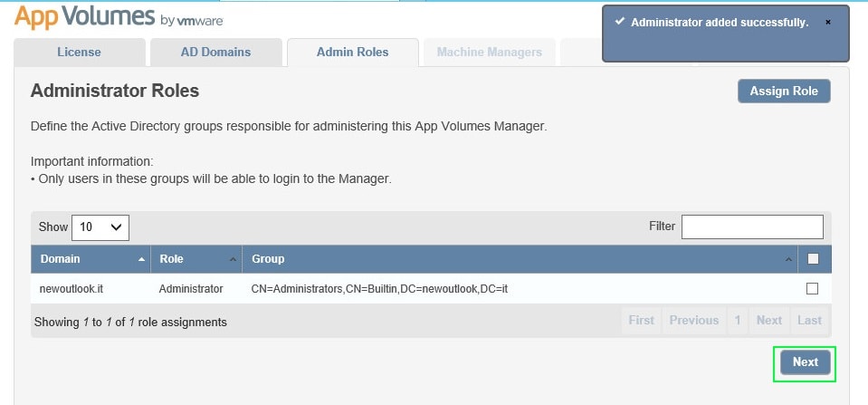Go to the Machine Managers tab
868x405 pixels.
[x=489, y=53]
